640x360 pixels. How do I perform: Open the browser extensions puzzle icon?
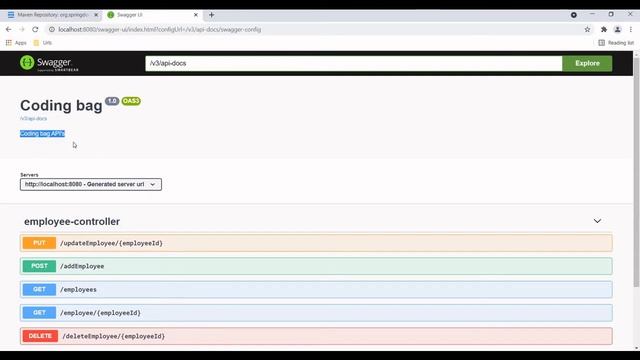coord(604,29)
